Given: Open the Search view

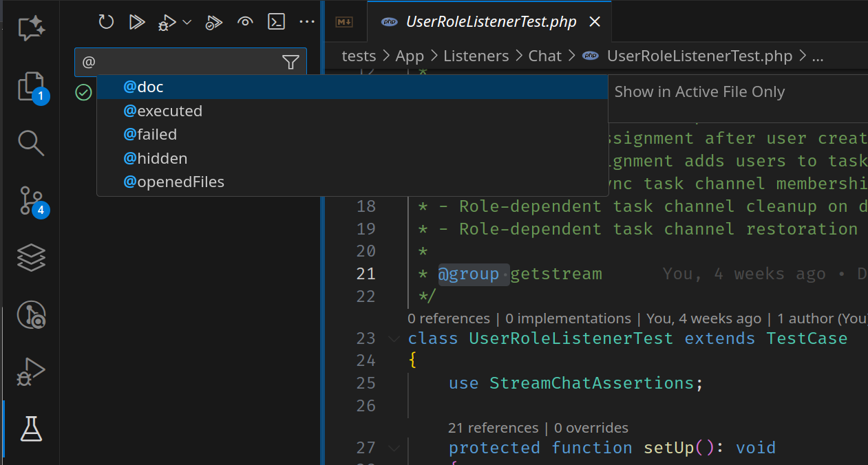Looking at the screenshot, I should tap(31, 143).
